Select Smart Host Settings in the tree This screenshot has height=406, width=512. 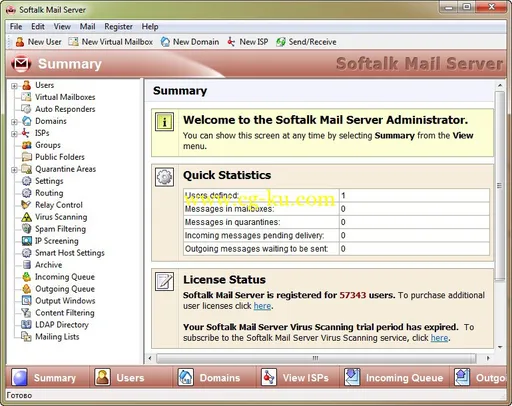tap(70, 253)
